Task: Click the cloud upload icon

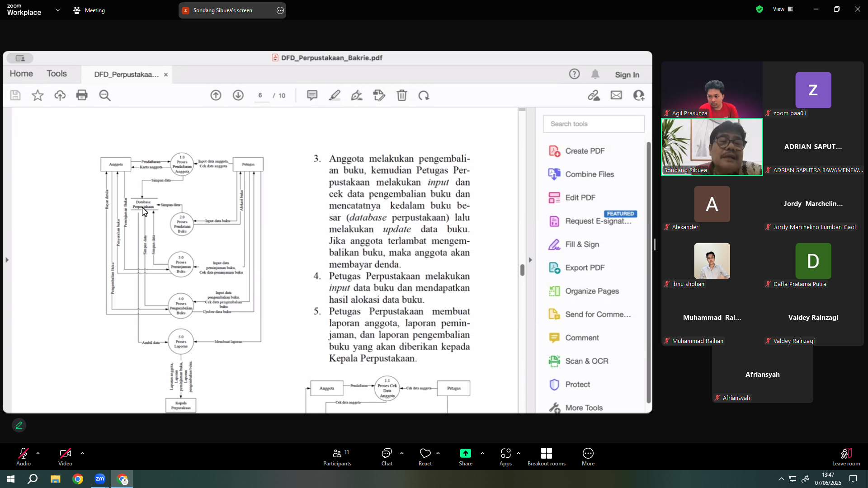Action: click(60, 95)
